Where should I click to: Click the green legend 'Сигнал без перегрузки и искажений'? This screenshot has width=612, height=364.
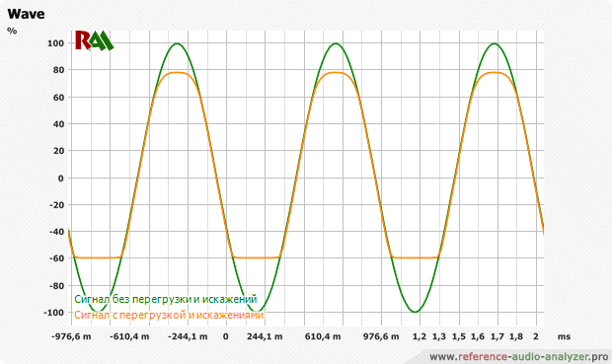click(166, 299)
